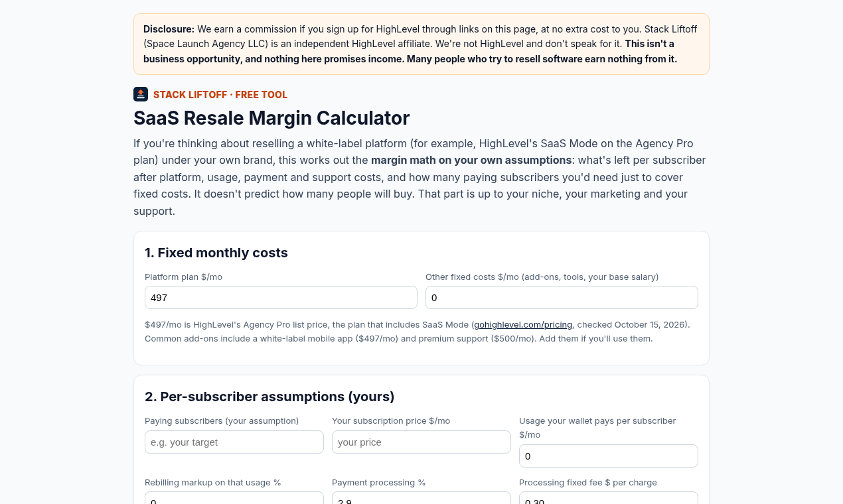
Task: Select the wallet usage per subscriber input
Action: point(609,456)
